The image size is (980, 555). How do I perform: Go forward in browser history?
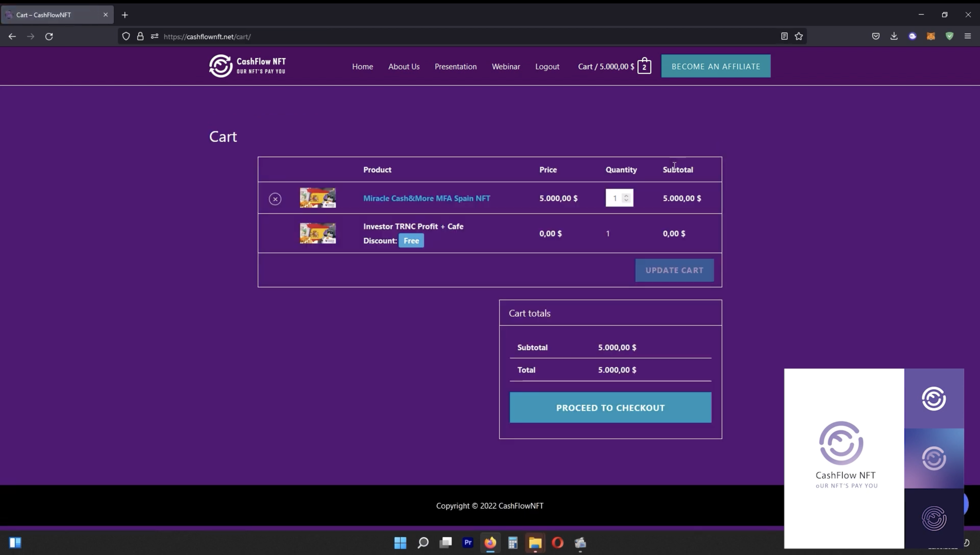[x=31, y=36]
